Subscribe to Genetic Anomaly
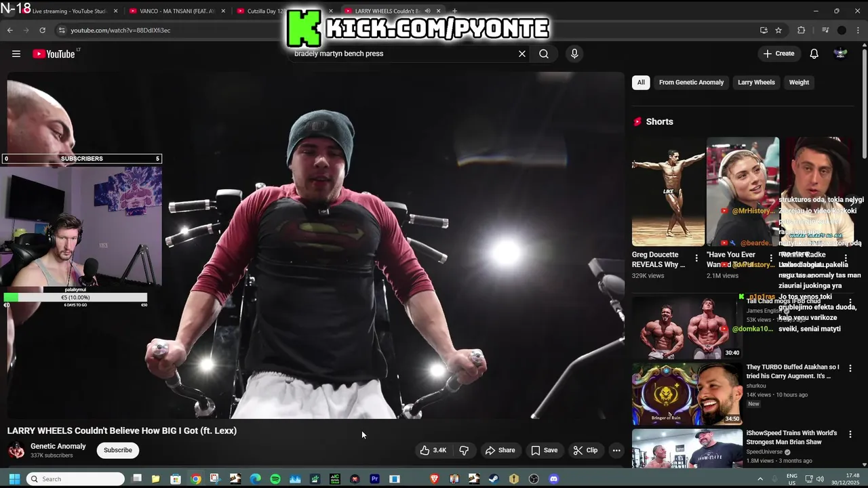 pyautogui.click(x=118, y=450)
